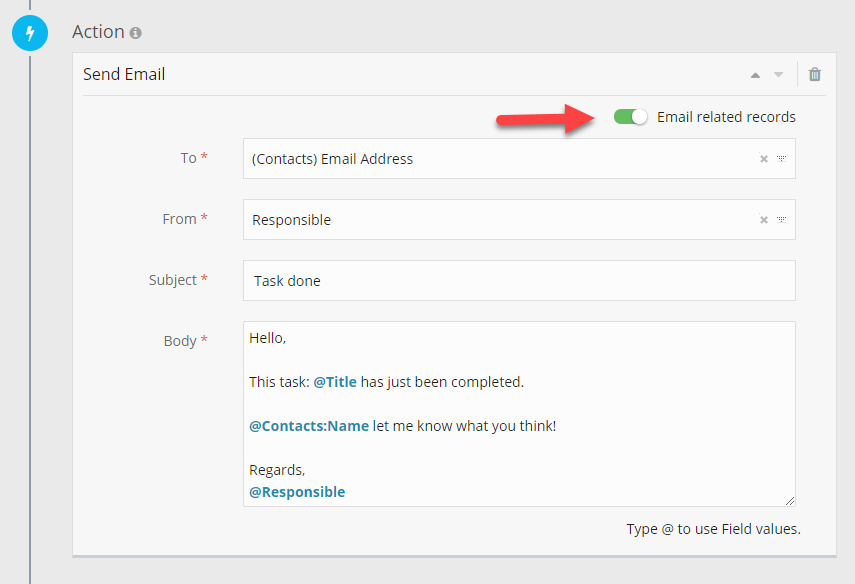Disable the Email related records switch
The width and height of the screenshot is (855, 584).
pos(630,117)
